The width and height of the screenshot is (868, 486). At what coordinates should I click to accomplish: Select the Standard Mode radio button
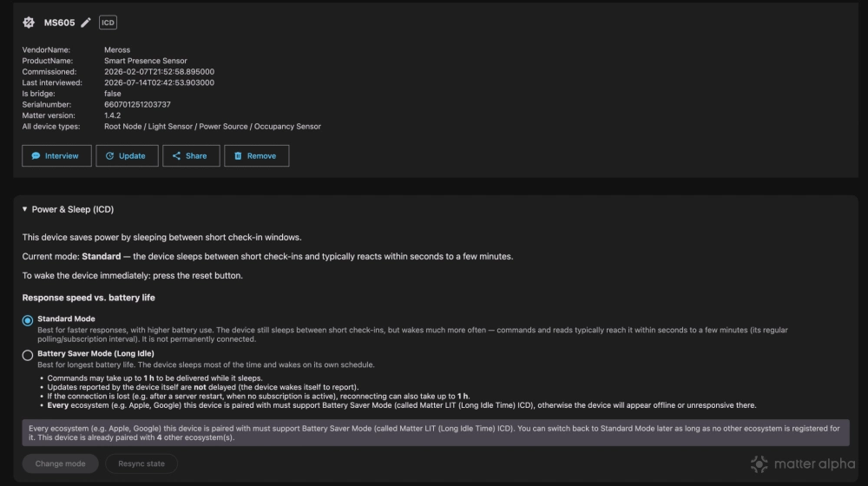click(x=28, y=320)
